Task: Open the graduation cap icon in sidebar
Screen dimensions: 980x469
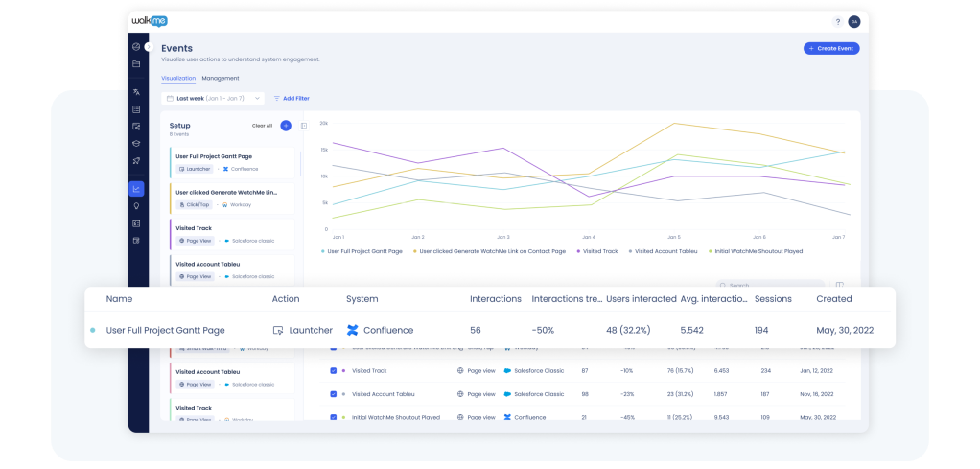Action: coord(137,143)
